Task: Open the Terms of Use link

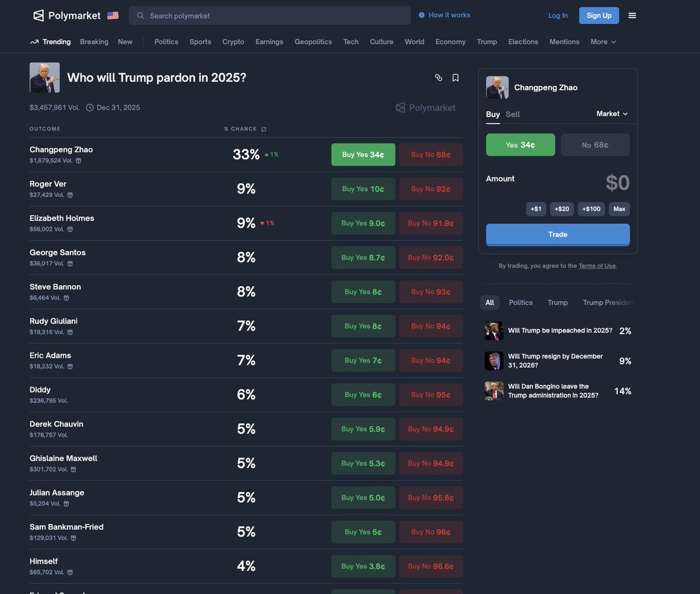Action: click(597, 266)
